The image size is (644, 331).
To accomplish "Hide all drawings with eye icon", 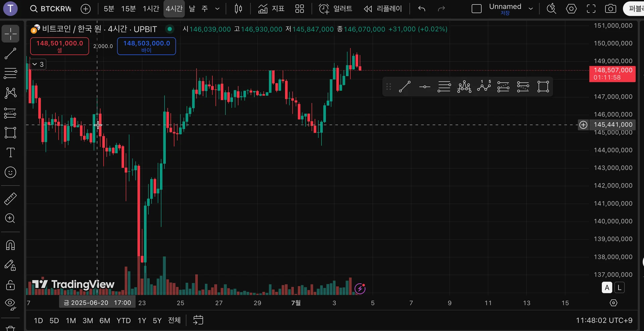I will coord(10,304).
